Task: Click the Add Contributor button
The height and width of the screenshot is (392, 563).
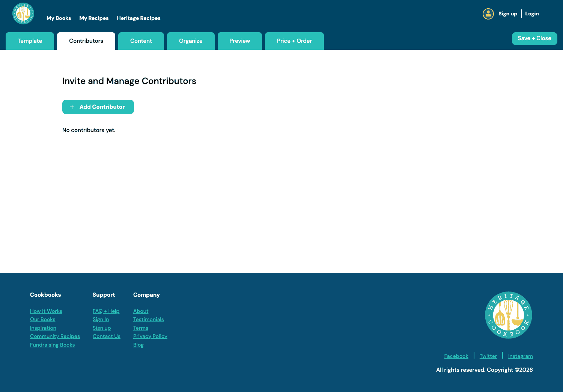Action: 98,107
